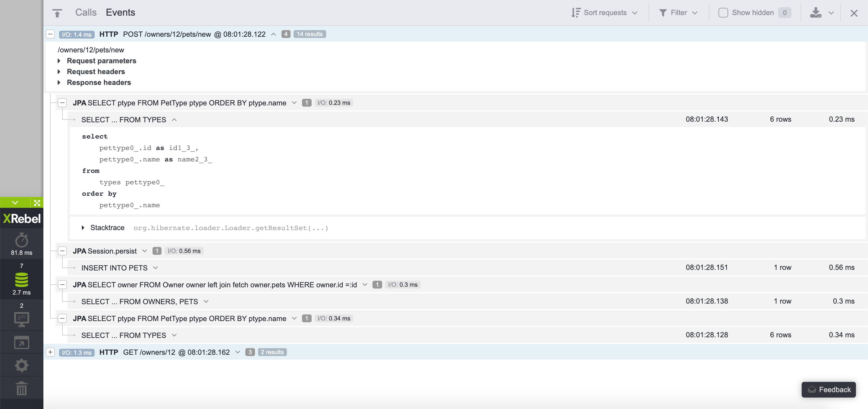This screenshot has width=868, height=409.
Task: Click the /owners/12/pets/new path text
Action: coord(91,50)
